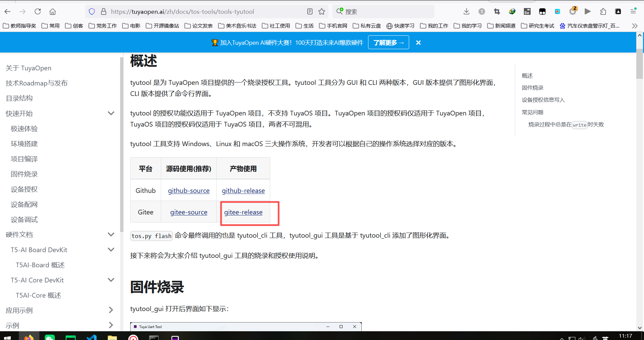Close the TuyaOpen contest banner
Screen dimensions: 644x340
418,42
